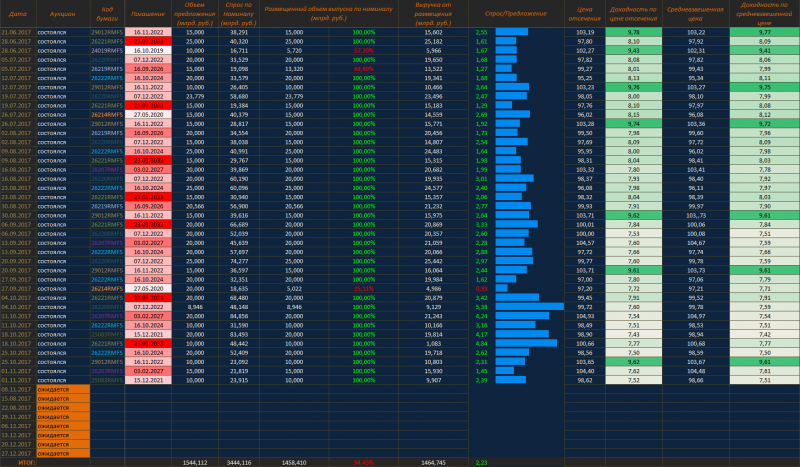Select the 1464,745 total revenue cell
Viewport: 800px width, 467px height.
coord(432,462)
